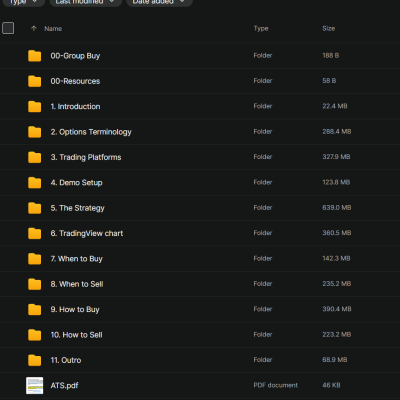Sort the file list by Name column
Viewport: 400px width, 400px height.
[53, 29]
